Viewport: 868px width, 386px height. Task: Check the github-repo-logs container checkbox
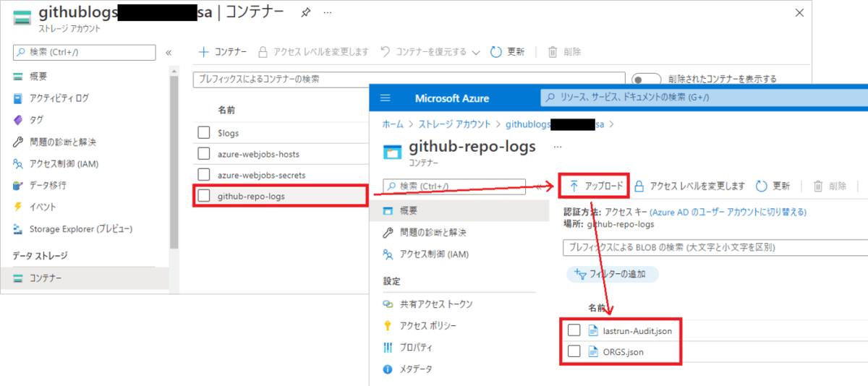[204, 196]
